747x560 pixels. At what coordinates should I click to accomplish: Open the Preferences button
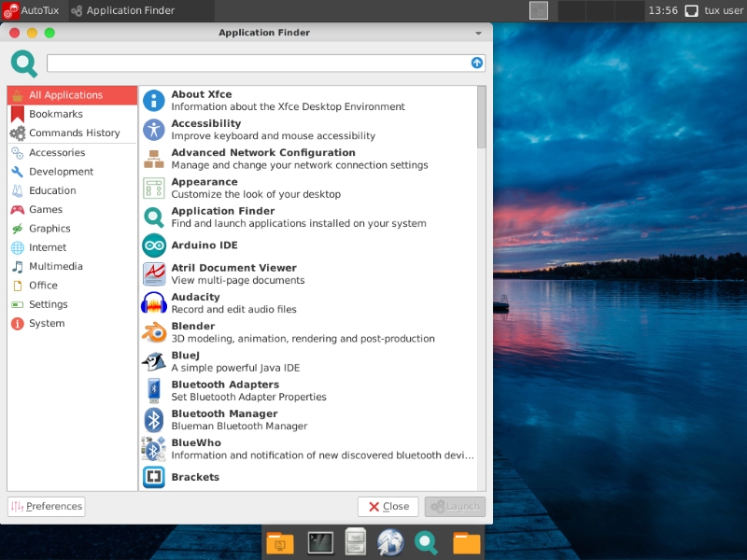(x=47, y=506)
